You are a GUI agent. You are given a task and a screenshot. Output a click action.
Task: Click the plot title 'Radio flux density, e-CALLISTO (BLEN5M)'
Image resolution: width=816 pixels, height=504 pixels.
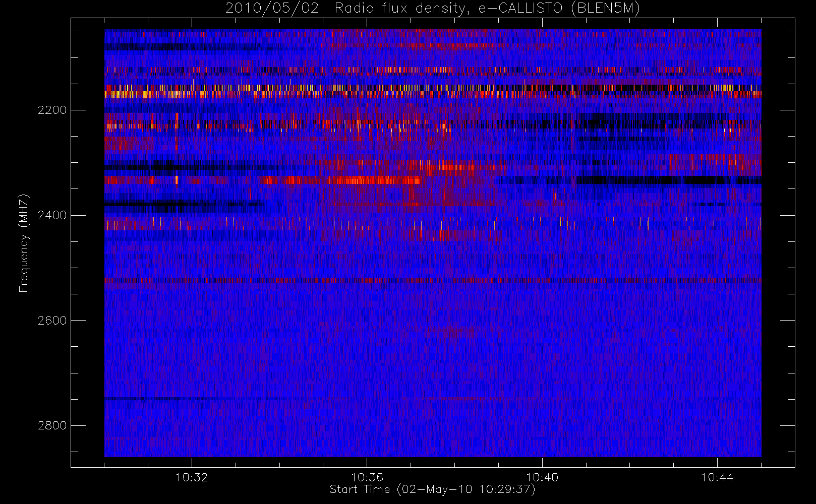(487, 9)
